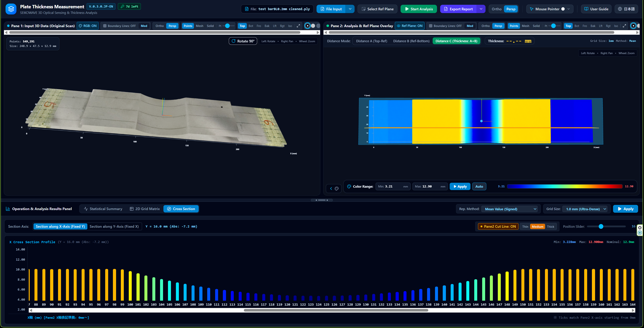Open Export Report dropdown arrow
The image size is (644, 328).
pos(481,9)
